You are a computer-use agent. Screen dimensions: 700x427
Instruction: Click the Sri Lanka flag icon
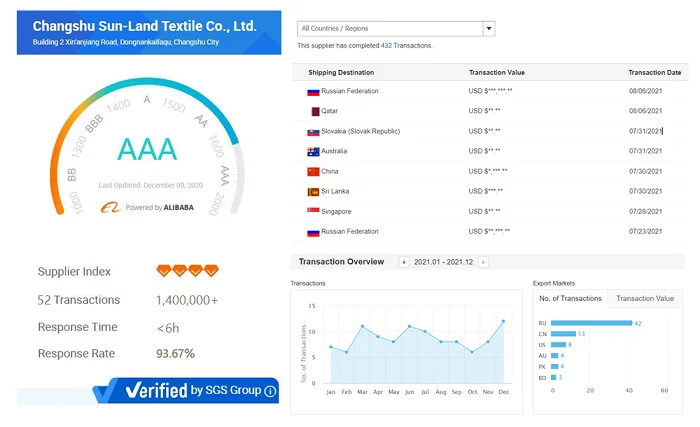pos(313,192)
